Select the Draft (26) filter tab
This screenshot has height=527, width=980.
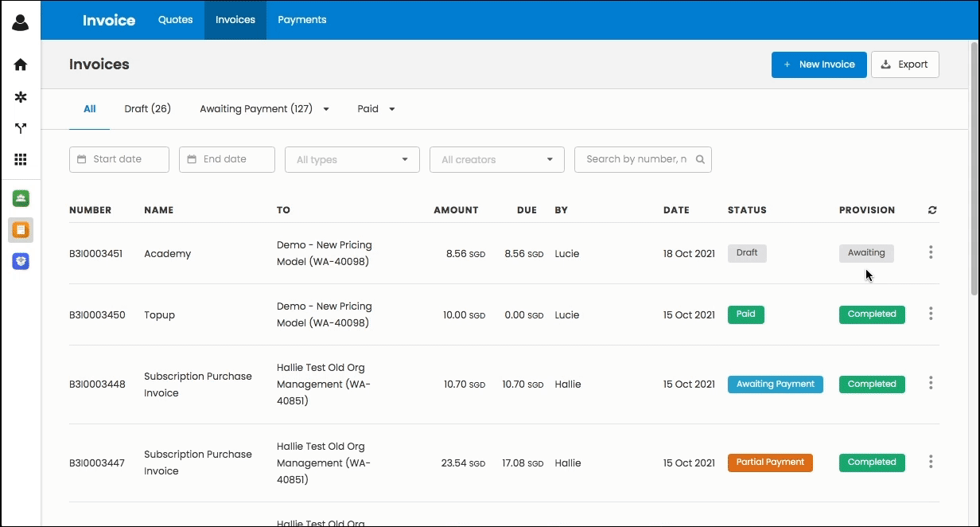[148, 109]
